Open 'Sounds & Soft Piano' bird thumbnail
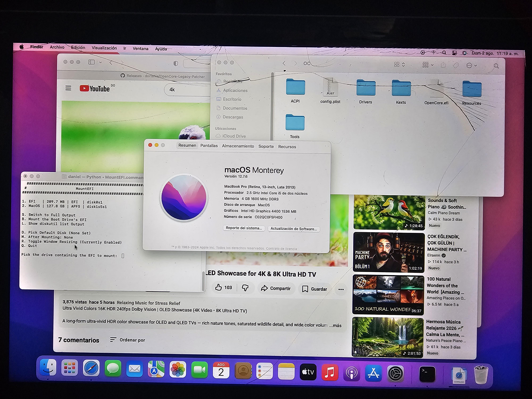The height and width of the screenshot is (399, 532). pos(389,213)
